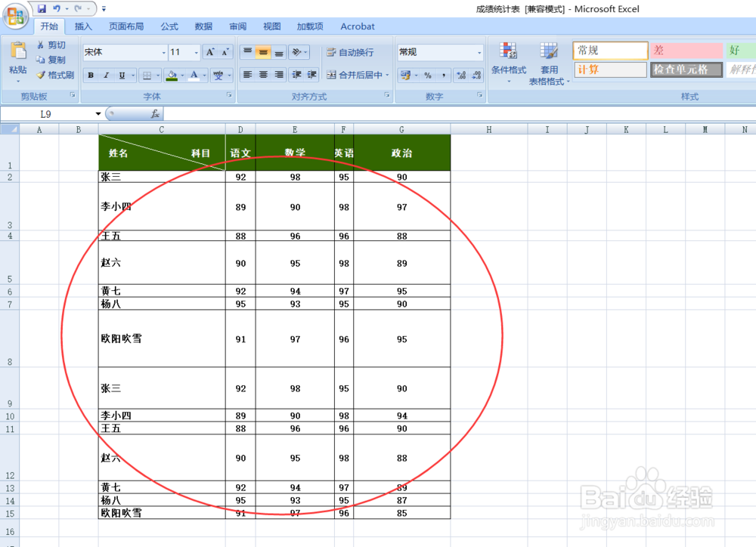756x547 pixels.
Task: Click 合并后居中 merge and center button
Action: (x=355, y=75)
